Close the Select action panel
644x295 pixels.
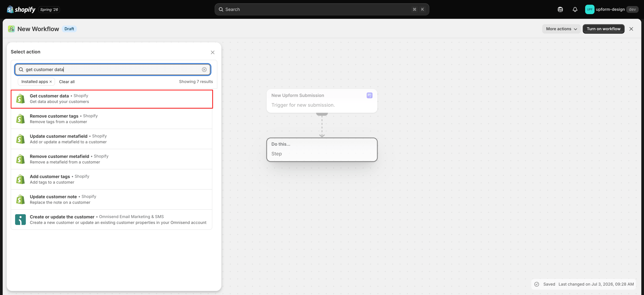point(213,52)
